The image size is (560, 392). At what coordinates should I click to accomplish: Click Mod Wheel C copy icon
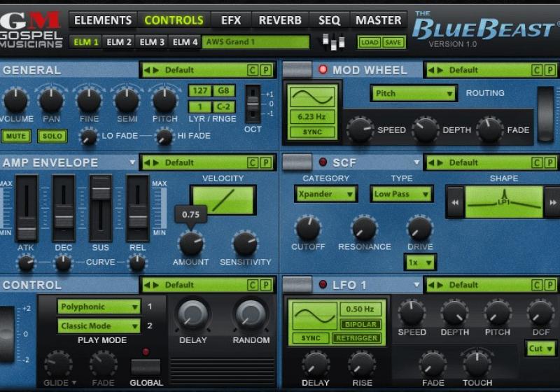[x=537, y=70]
